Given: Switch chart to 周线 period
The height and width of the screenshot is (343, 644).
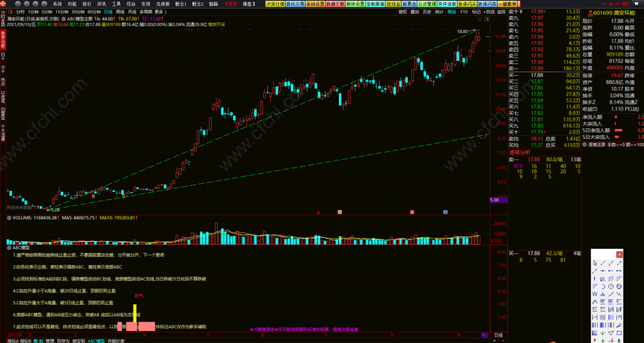Looking at the screenshot, I should tap(120, 12).
